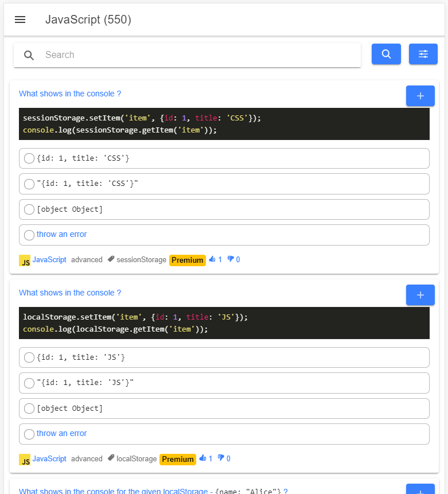This screenshot has width=448, height=494.
Task: Click the blue search button
Action: pyautogui.click(x=386, y=54)
